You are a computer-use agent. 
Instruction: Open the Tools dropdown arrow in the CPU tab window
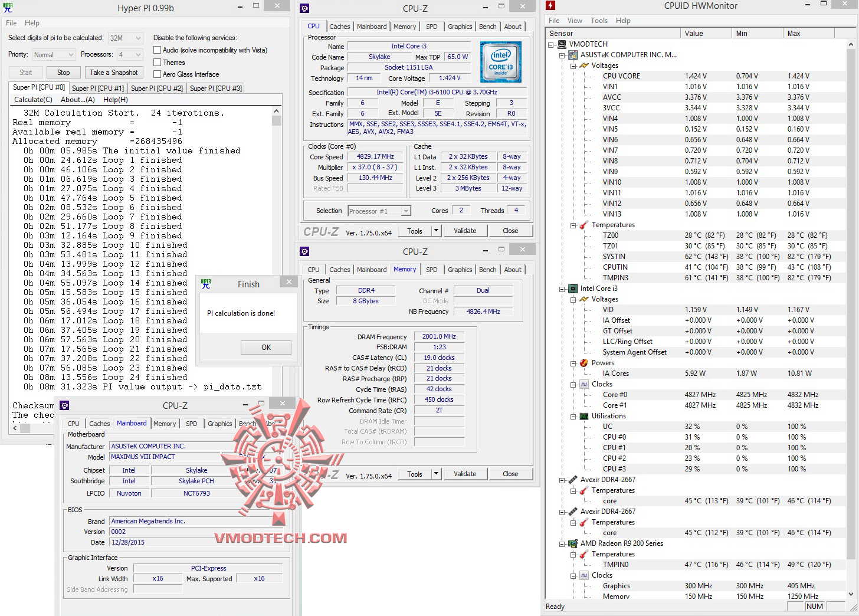(x=436, y=231)
